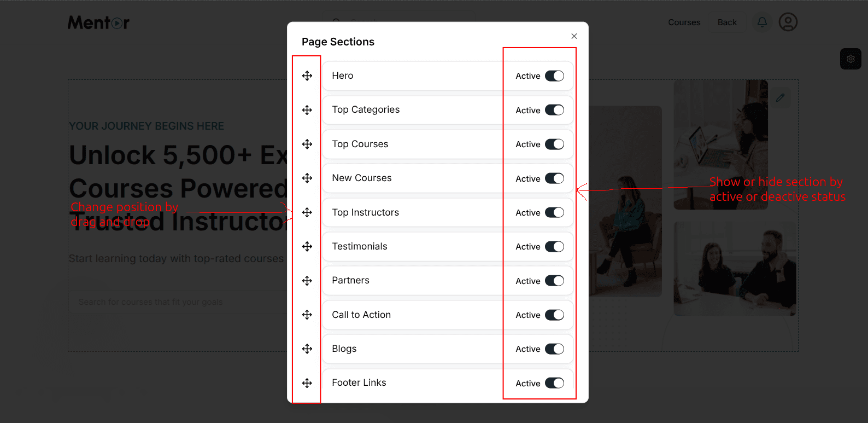
Task: Open notifications via the bell icon
Action: 761,22
